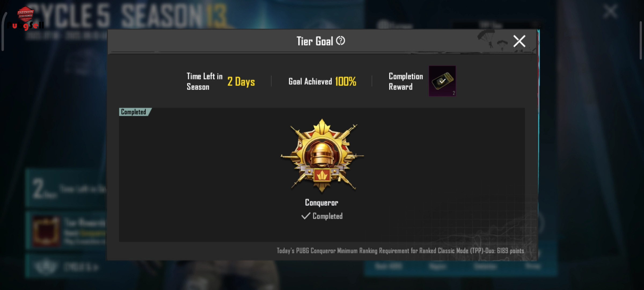Click the checkmark beside Completed under Conqueror
The height and width of the screenshot is (290, 644).
tap(306, 216)
